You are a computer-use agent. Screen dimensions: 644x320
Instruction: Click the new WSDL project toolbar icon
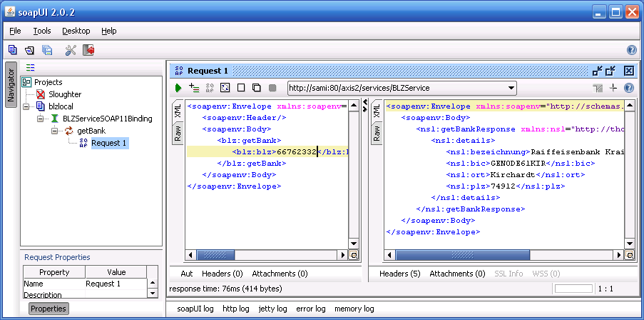(13, 50)
